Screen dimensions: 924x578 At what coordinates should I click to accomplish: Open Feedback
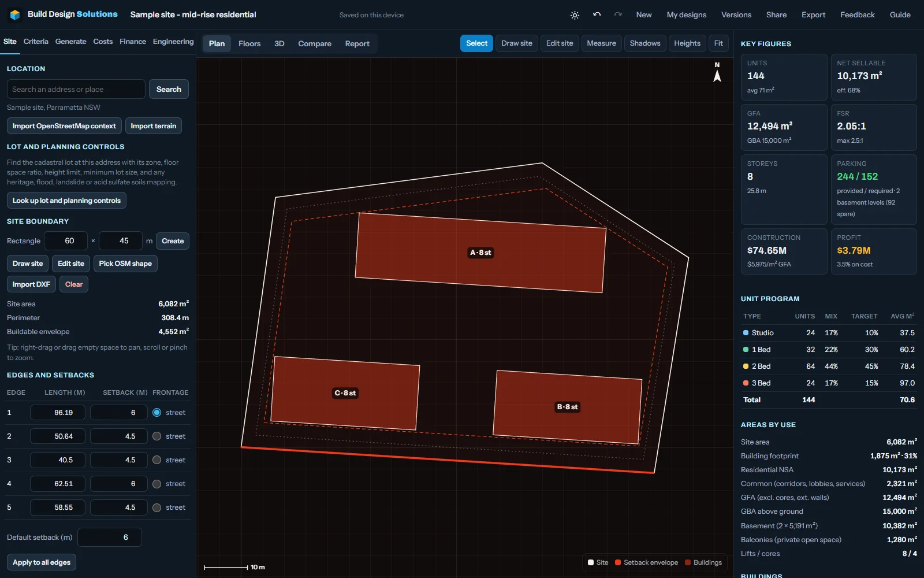(857, 15)
